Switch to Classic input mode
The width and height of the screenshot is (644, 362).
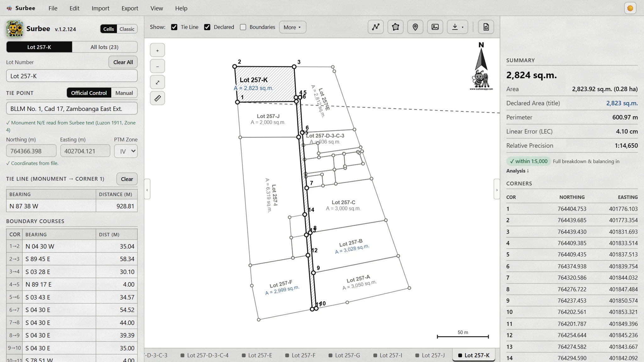[x=127, y=29]
